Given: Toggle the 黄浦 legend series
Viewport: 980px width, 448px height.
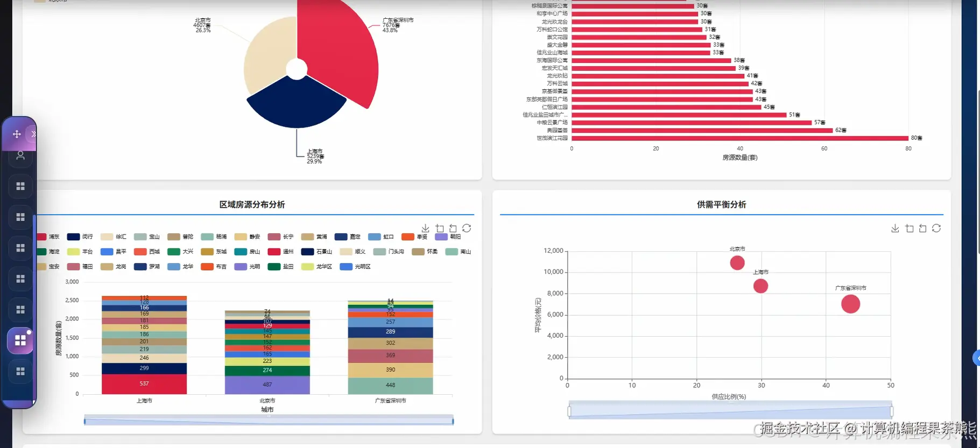Looking at the screenshot, I should (314, 237).
